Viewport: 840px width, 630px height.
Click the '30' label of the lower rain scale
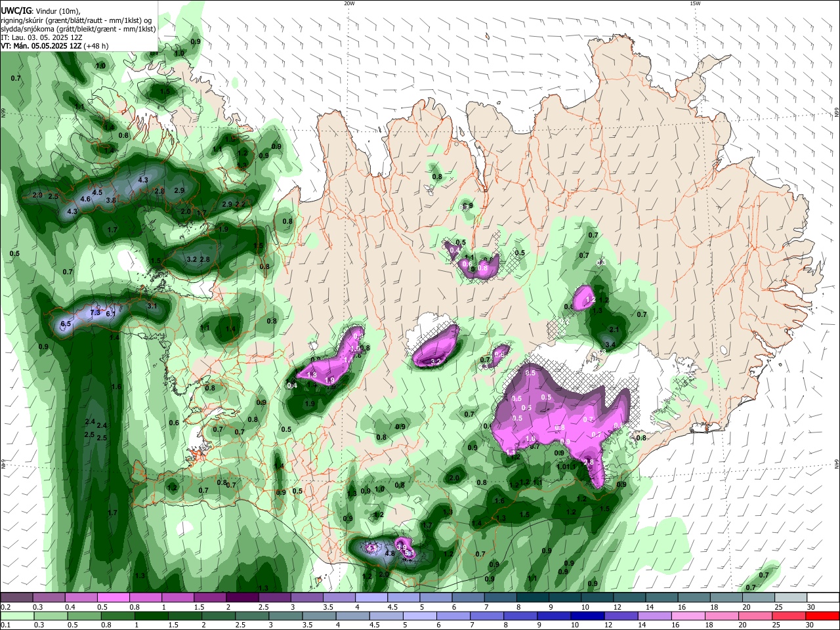click(x=811, y=625)
